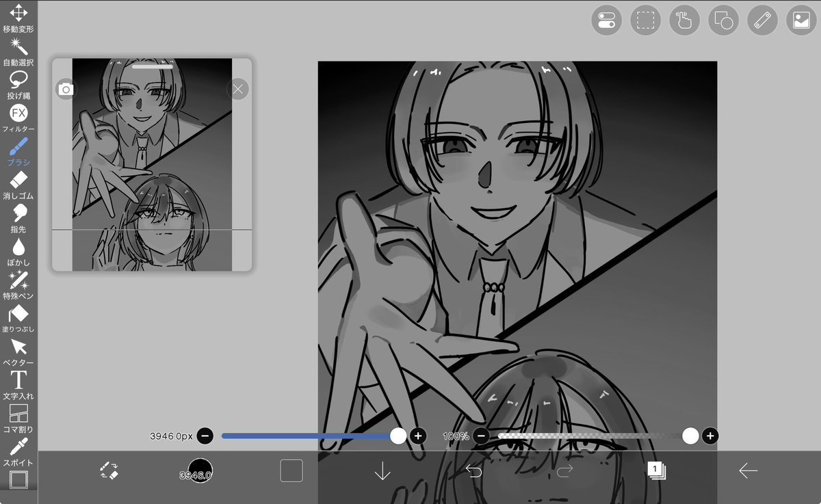Select the スポイト eyedropper tool
This screenshot has width=821, height=504.
(x=18, y=452)
